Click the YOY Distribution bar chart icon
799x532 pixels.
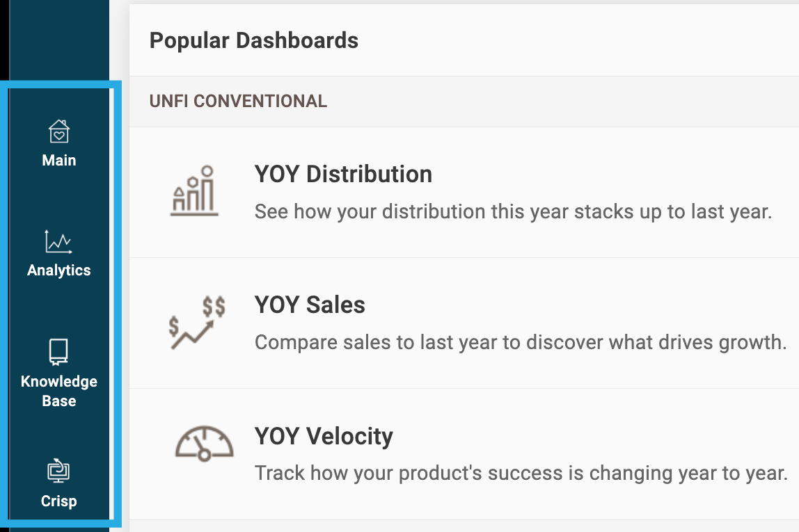point(194,191)
